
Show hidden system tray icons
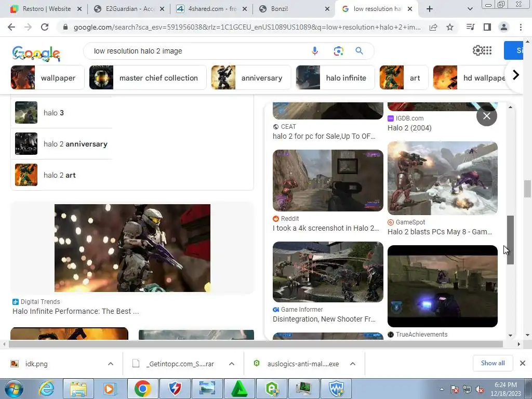coord(442,389)
